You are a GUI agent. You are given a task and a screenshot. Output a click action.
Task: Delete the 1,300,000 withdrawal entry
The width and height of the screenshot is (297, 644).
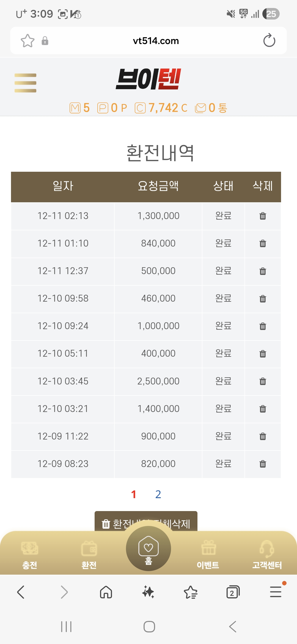tap(263, 216)
